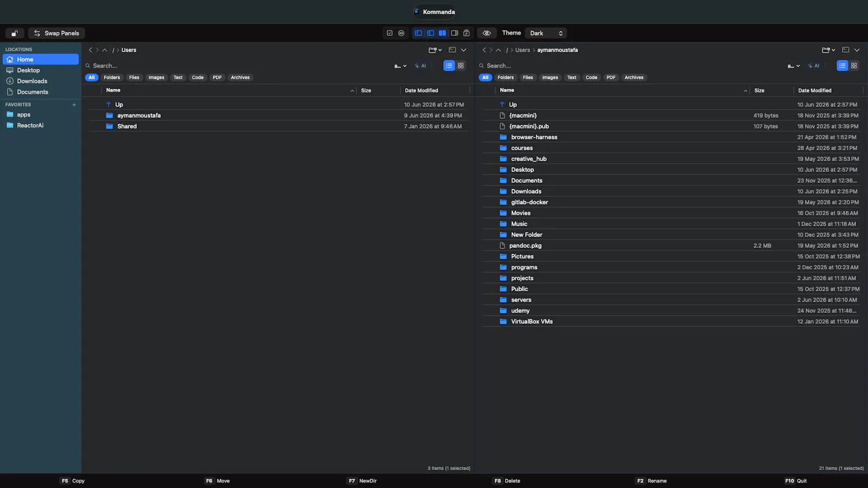Image resolution: width=868 pixels, height=488 pixels.
Task: Click the lock icon beside Swap Panels
Action: [15, 33]
